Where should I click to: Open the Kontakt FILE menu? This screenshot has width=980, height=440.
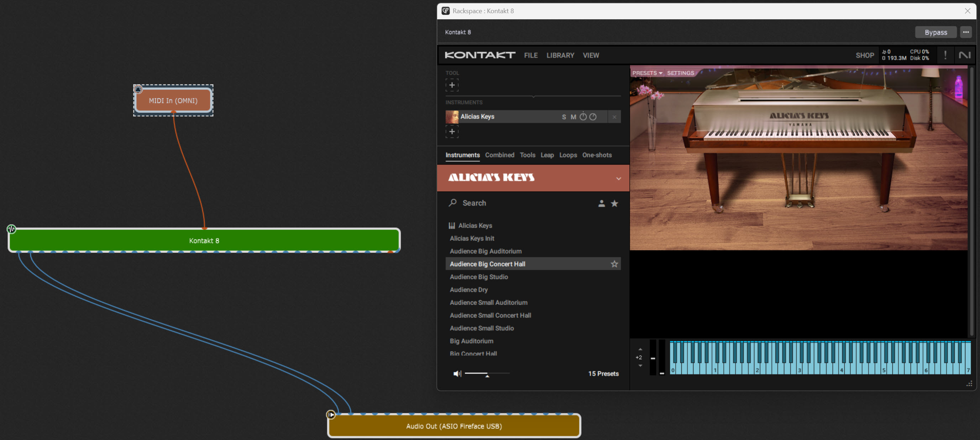pyautogui.click(x=531, y=55)
